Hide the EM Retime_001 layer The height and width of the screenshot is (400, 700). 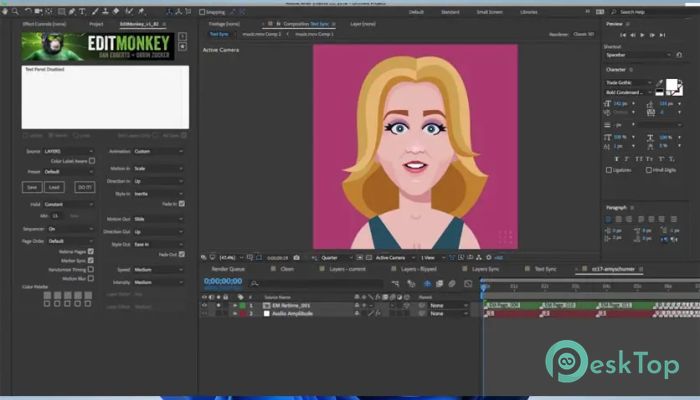(204, 305)
